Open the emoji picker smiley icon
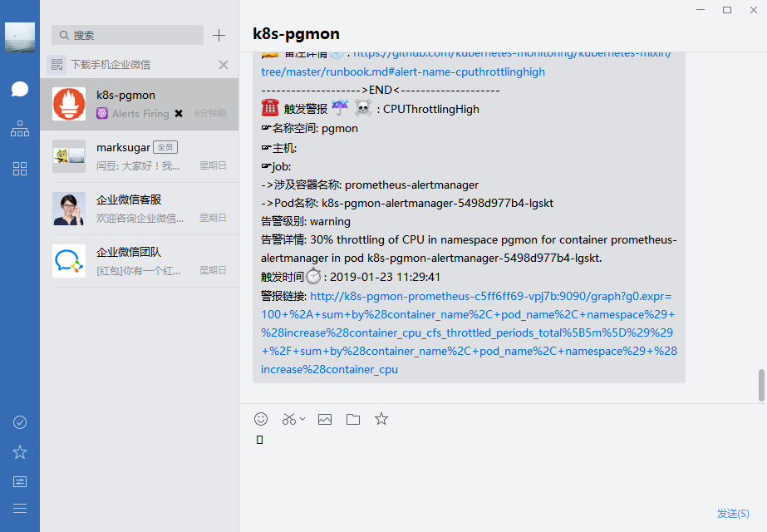Screen dimensions: 767x532 point(261,419)
